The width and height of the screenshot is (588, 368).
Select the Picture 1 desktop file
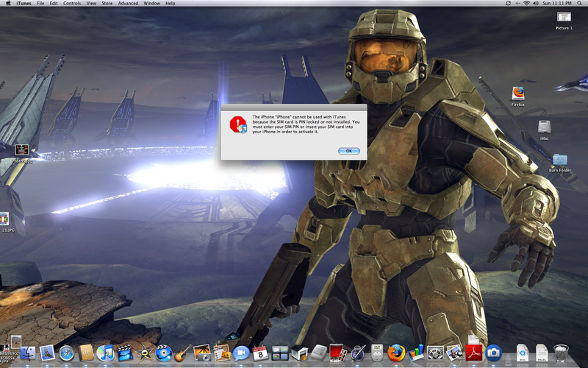564,21
